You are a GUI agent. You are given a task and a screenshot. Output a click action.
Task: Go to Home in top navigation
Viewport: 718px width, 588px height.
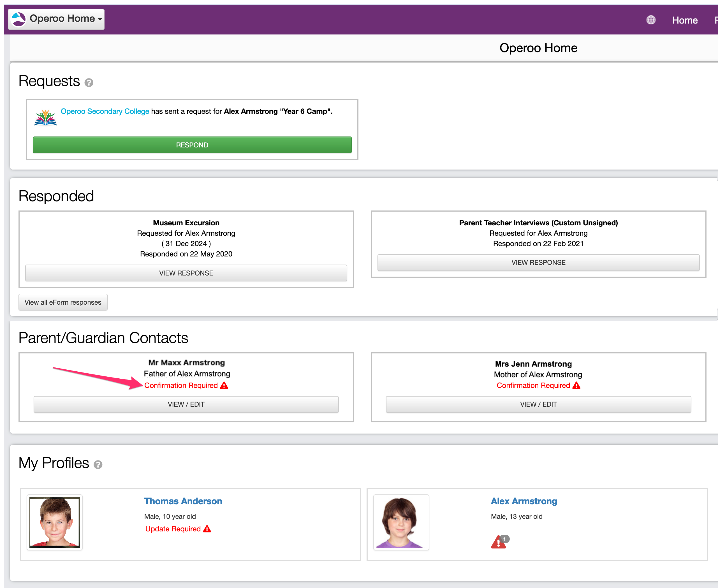(684, 20)
